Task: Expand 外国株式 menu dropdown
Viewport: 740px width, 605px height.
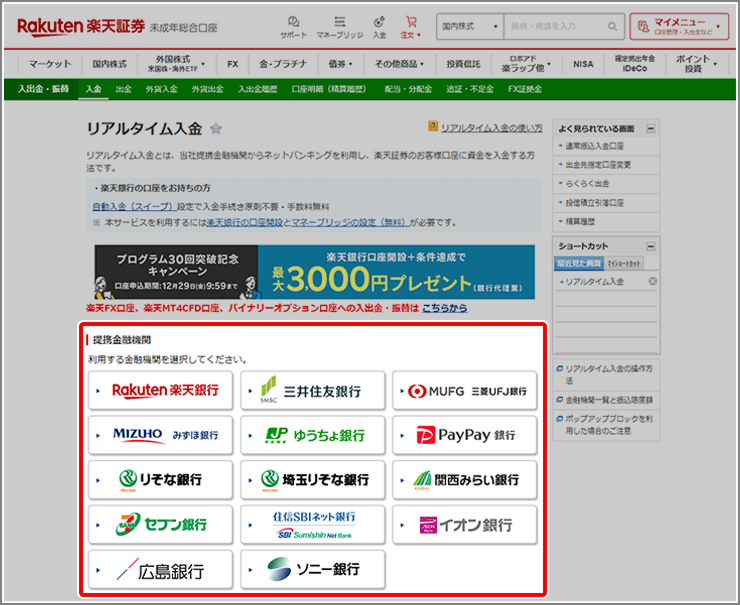Action: coord(176,64)
